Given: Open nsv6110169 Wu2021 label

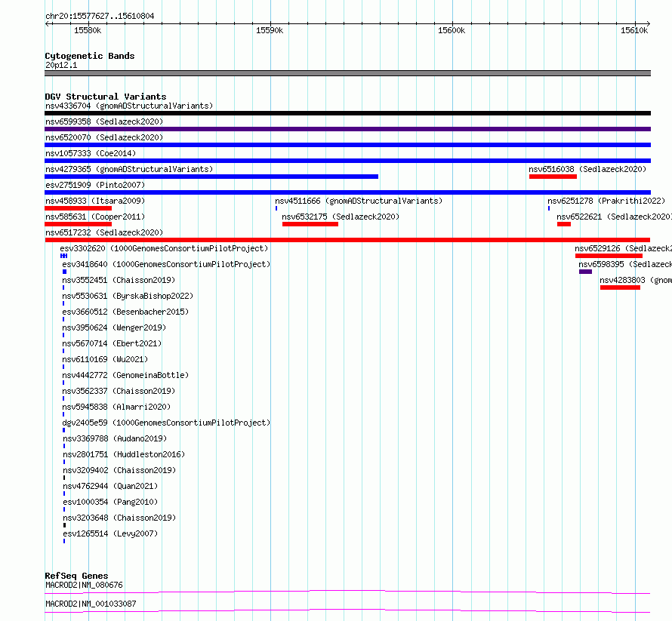Looking at the screenshot, I should pos(105,359).
